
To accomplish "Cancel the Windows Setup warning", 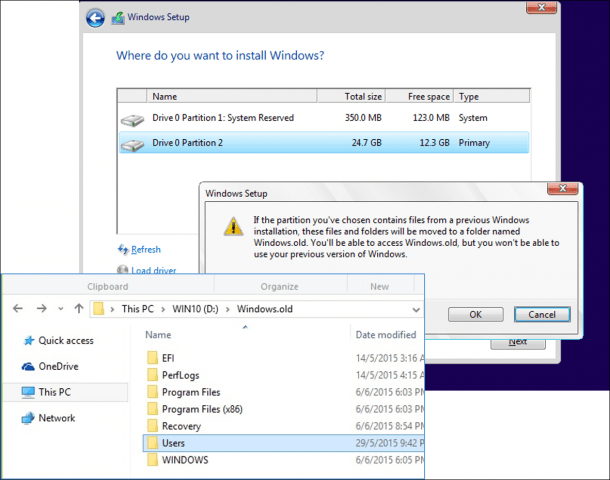I will click(542, 315).
